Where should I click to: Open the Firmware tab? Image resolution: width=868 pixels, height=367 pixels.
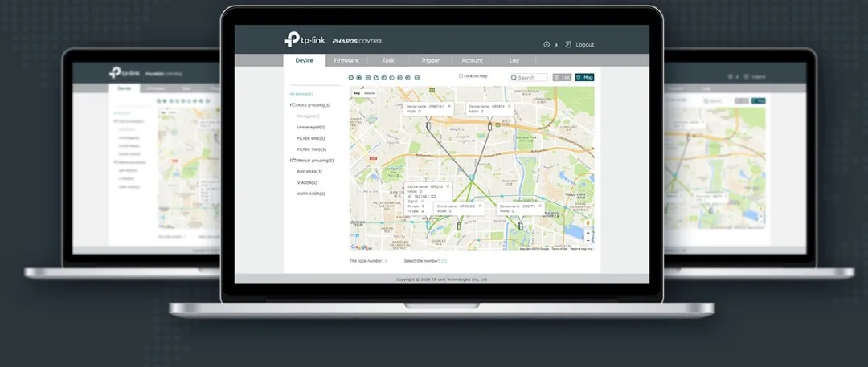[x=346, y=60]
